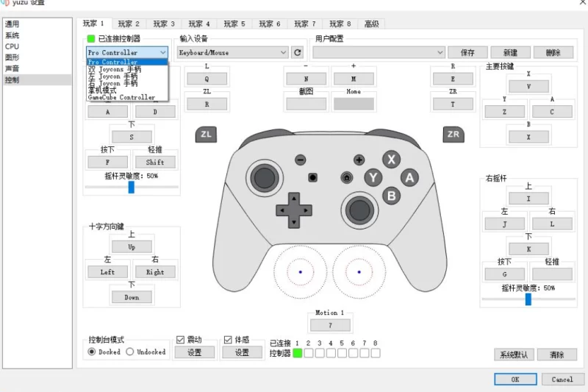Toggle the 震动 vibration checkbox
The image size is (588, 392).
181,340
